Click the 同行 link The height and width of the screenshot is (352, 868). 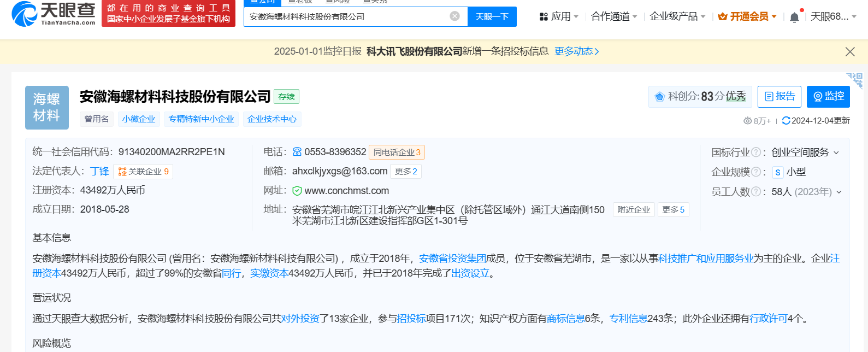231,273
